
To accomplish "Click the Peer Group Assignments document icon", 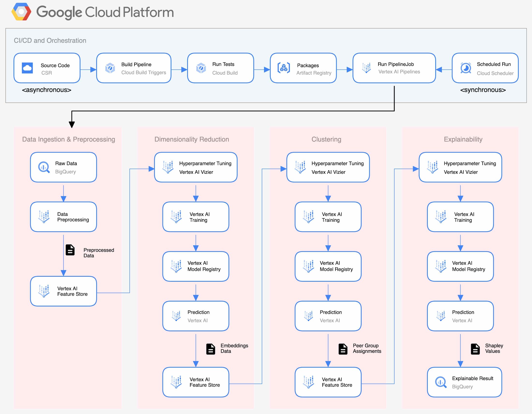I will (x=343, y=349).
